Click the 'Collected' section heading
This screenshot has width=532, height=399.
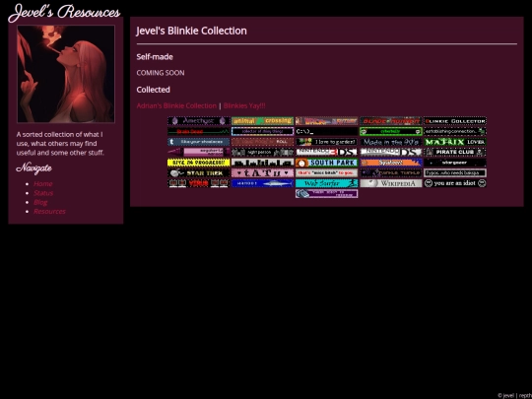pos(153,90)
